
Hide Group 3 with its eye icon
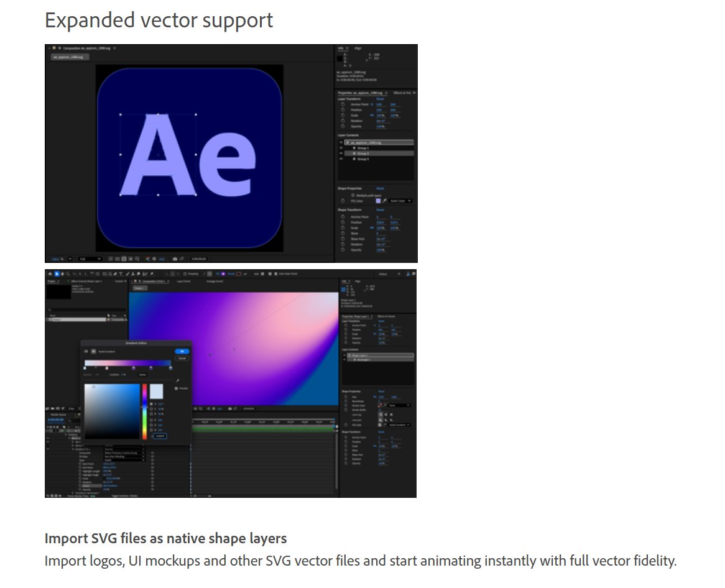(341, 158)
